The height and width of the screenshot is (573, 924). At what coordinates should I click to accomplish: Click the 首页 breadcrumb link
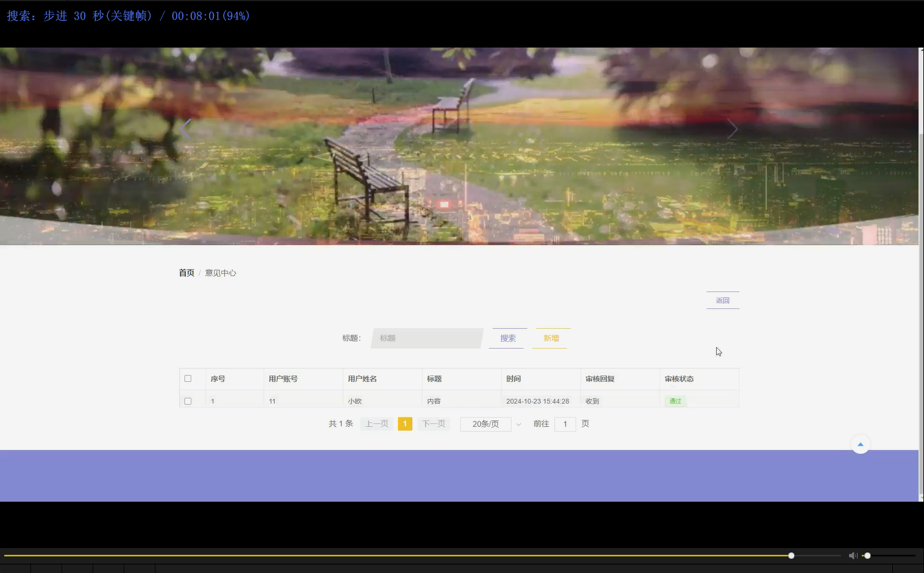(187, 273)
